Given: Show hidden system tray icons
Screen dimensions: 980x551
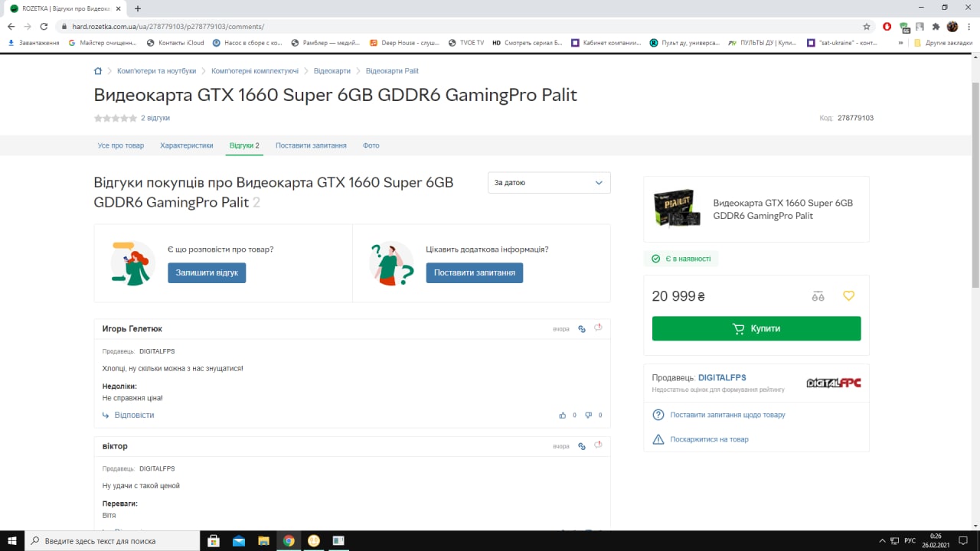Looking at the screenshot, I should (x=882, y=540).
